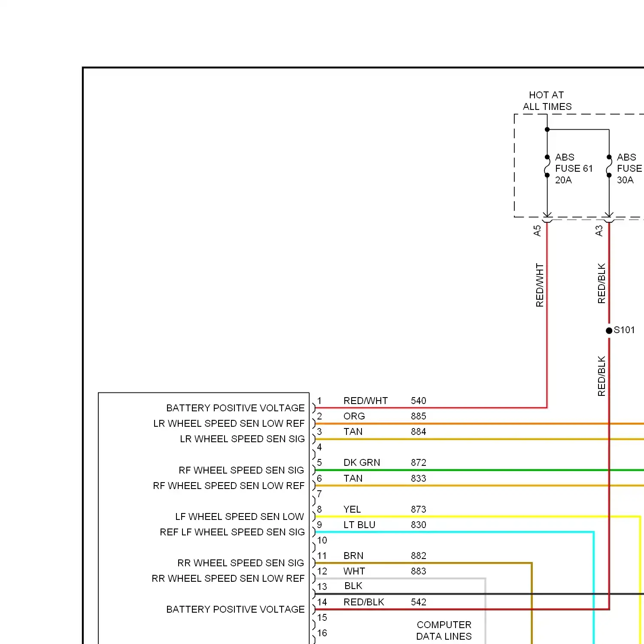The height and width of the screenshot is (644, 644).
Task: Select circuit number 540
Action: 419,401
